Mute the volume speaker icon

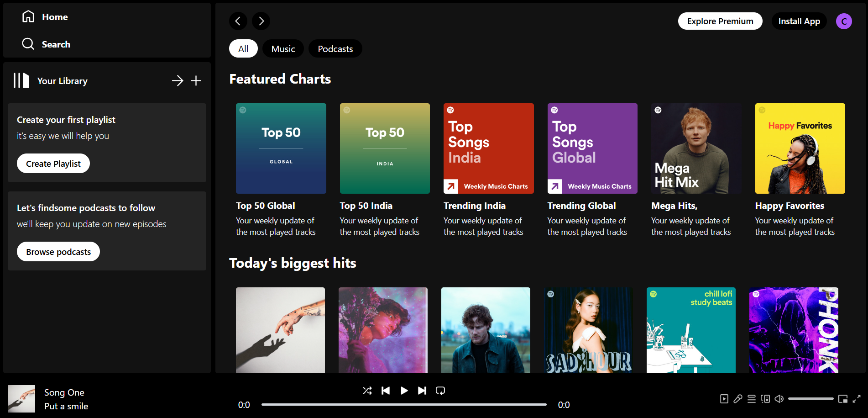point(779,399)
